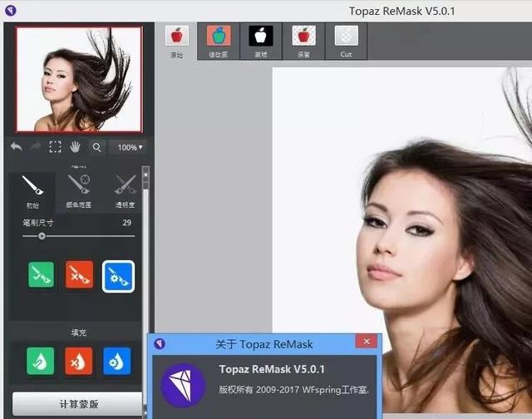This screenshot has height=419, width=532.
Task: Select the 初始 primary brush tab
Action: [32, 192]
